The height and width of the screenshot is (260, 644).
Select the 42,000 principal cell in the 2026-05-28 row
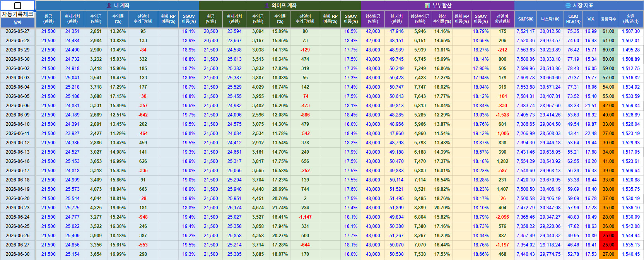tap(373, 41)
